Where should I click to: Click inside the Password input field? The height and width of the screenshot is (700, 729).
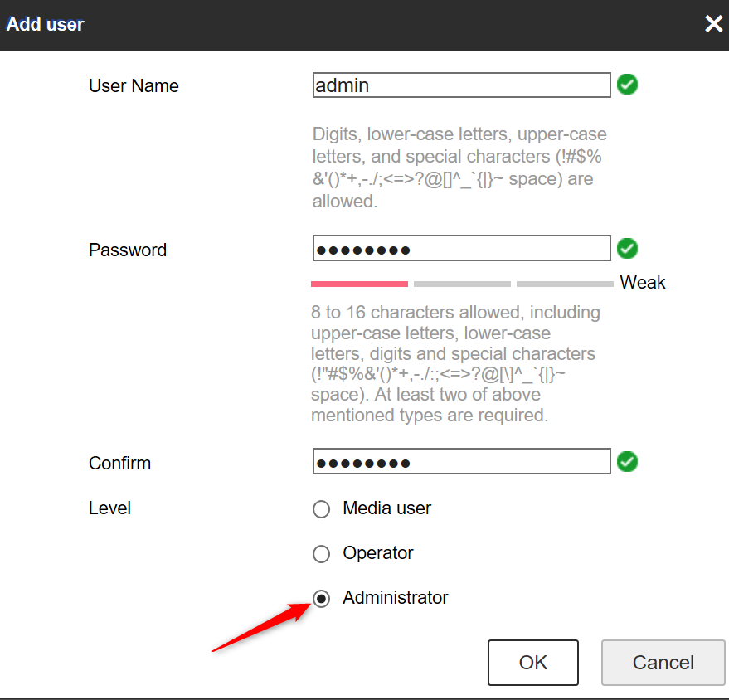click(x=461, y=248)
